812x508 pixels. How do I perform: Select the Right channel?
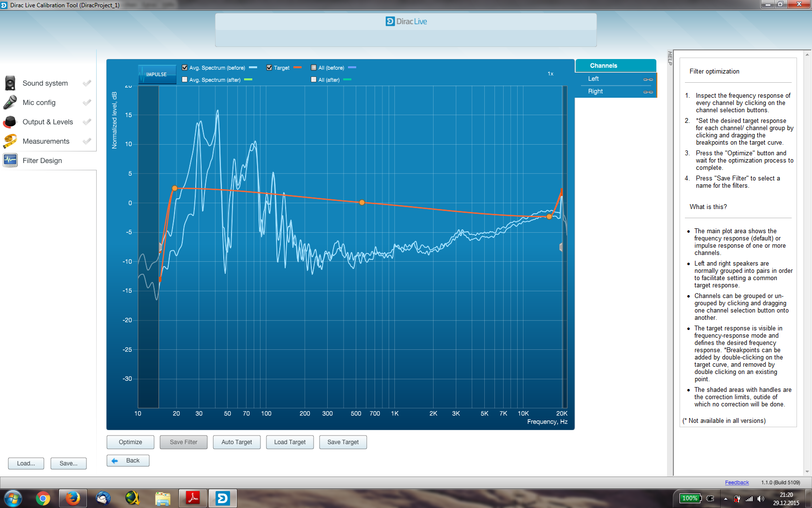tap(595, 91)
